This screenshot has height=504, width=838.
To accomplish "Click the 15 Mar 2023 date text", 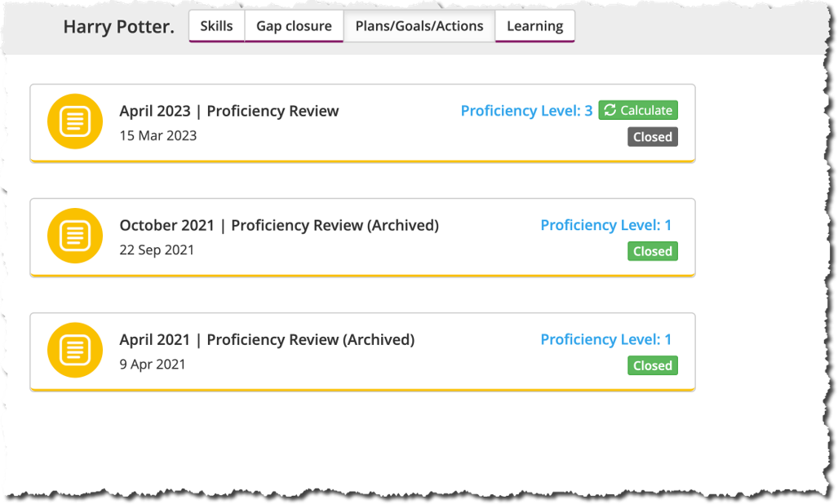I will click(x=157, y=135).
